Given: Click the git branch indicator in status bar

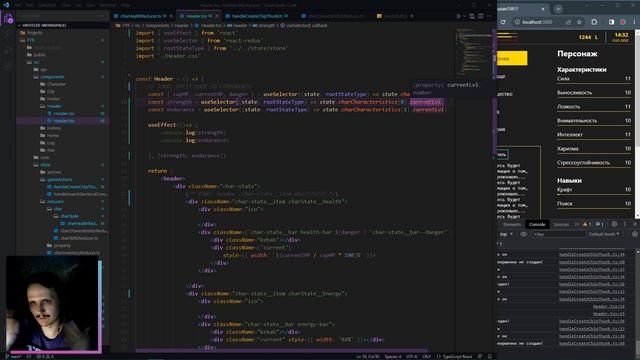Looking at the screenshot, I should [13, 357].
